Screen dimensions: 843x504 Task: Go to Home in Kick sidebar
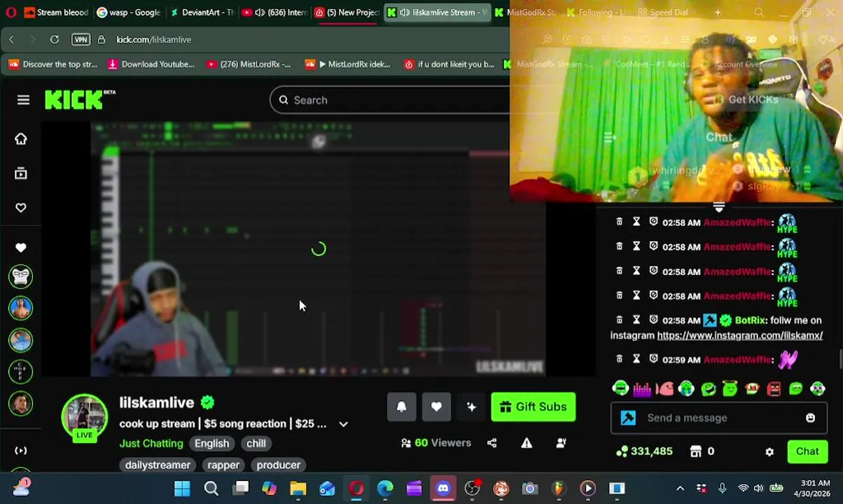[x=21, y=139]
